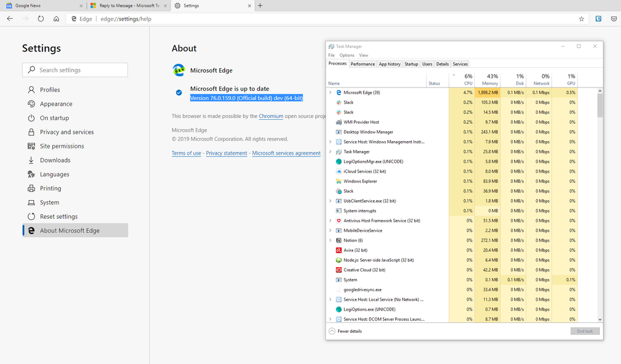Select the Windows Explorer process
This screenshot has width=621, height=364.
point(453,181)
